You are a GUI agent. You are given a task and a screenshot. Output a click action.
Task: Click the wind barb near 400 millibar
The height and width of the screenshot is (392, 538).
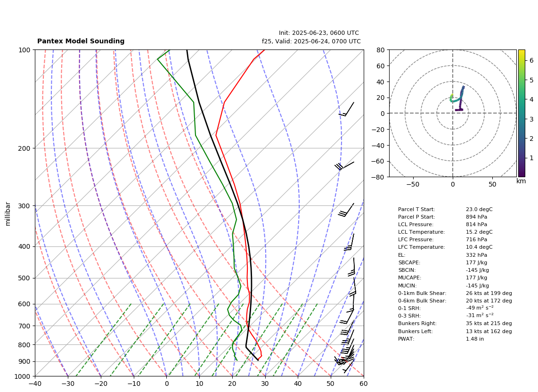[x=349, y=242]
